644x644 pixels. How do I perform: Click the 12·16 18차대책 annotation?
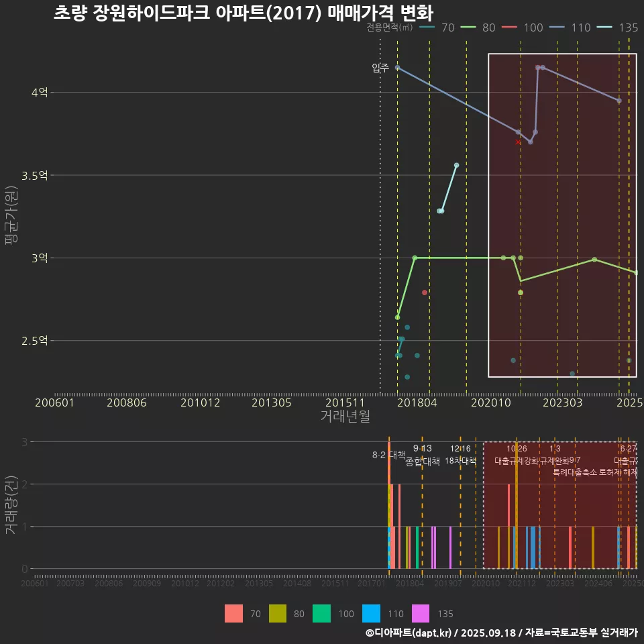pos(460,455)
